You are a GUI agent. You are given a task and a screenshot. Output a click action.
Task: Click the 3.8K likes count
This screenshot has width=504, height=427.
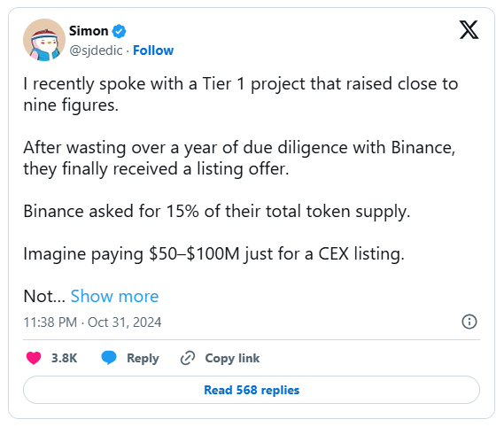[65, 358]
